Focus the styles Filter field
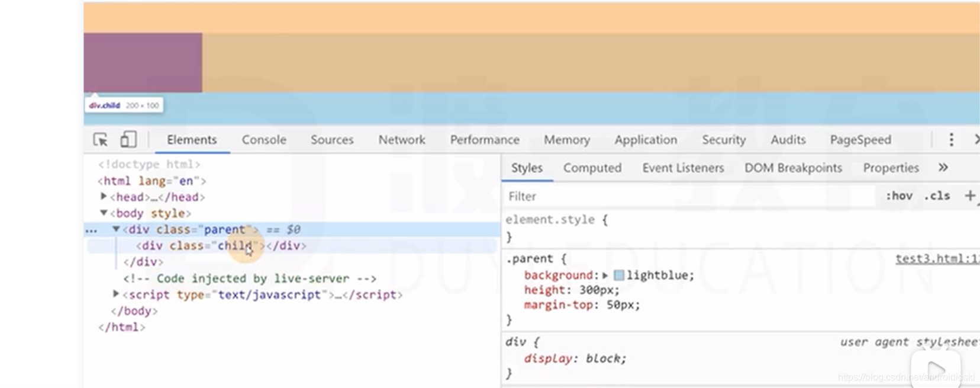 pyautogui.click(x=689, y=196)
